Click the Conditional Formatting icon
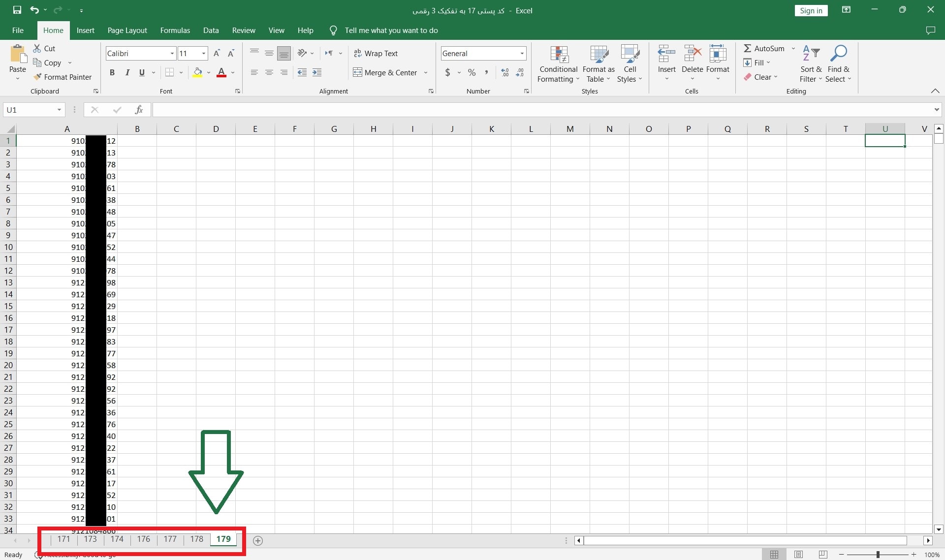The height and width of the screenshot is (560, 945). tap(559, 55)
